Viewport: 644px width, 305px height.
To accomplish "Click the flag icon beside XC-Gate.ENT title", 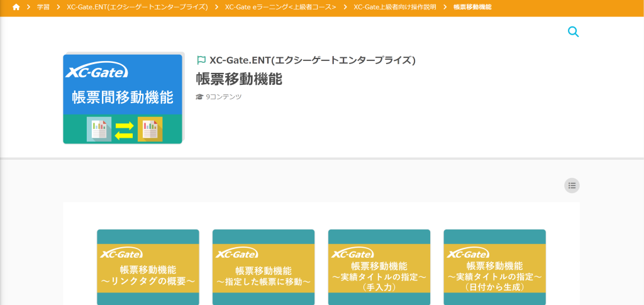I will click(201, 60).
